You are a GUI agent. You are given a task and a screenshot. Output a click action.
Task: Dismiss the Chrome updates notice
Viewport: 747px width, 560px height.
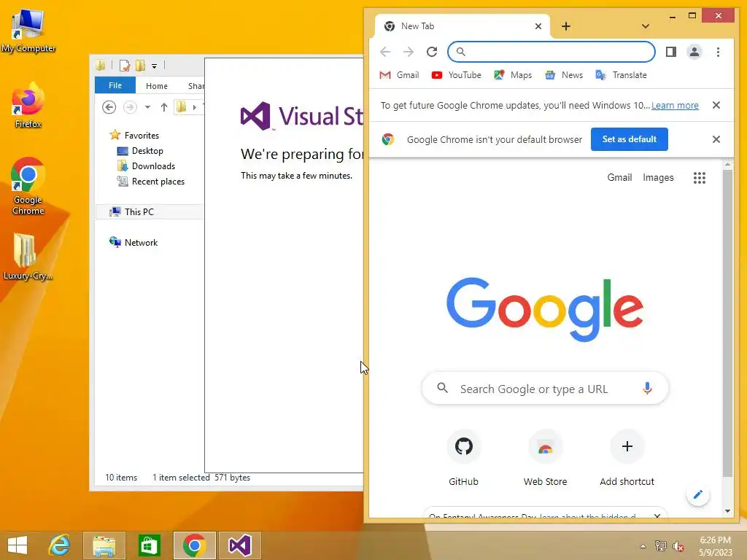pyautogui.click(x=716, y=105)
